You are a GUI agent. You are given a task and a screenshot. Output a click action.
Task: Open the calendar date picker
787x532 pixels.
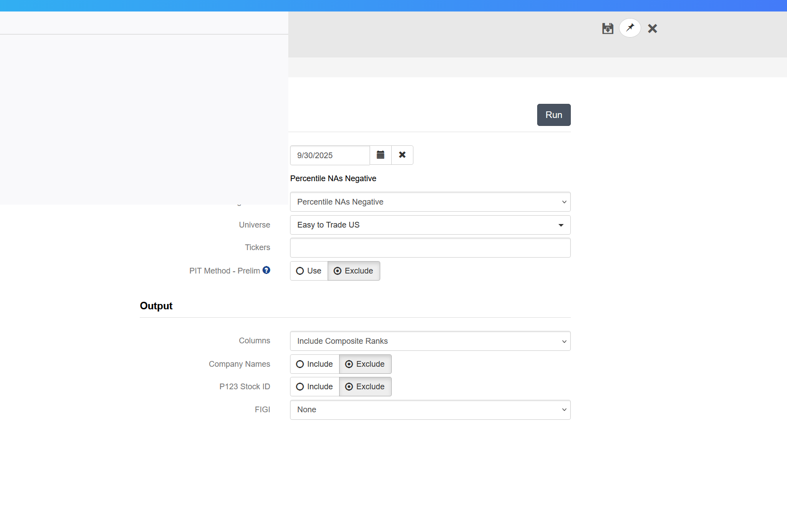click(x=380, y=155)
